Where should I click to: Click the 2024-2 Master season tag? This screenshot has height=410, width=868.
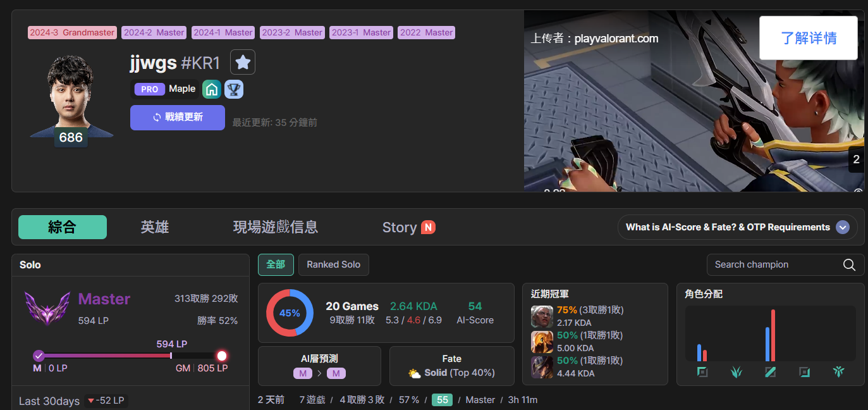click(154, 32)
